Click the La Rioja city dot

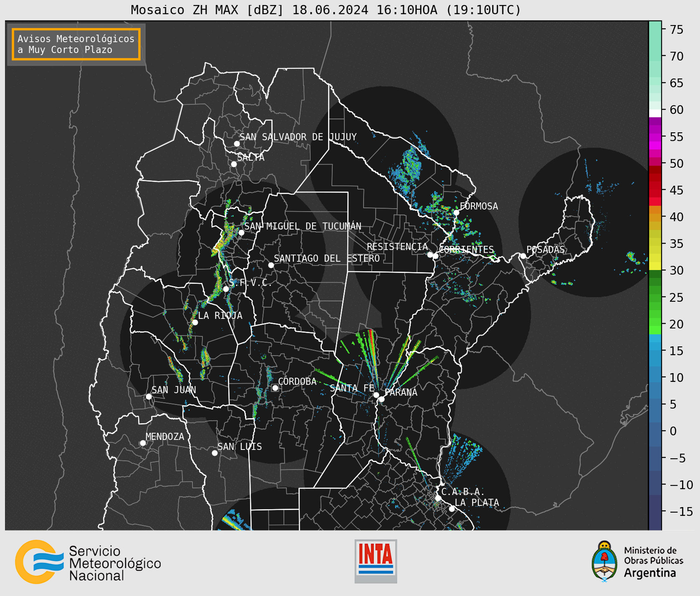pos(195,322)
